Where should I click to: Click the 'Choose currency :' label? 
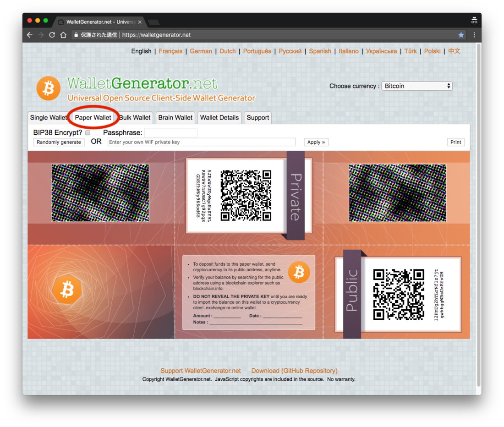354,86
